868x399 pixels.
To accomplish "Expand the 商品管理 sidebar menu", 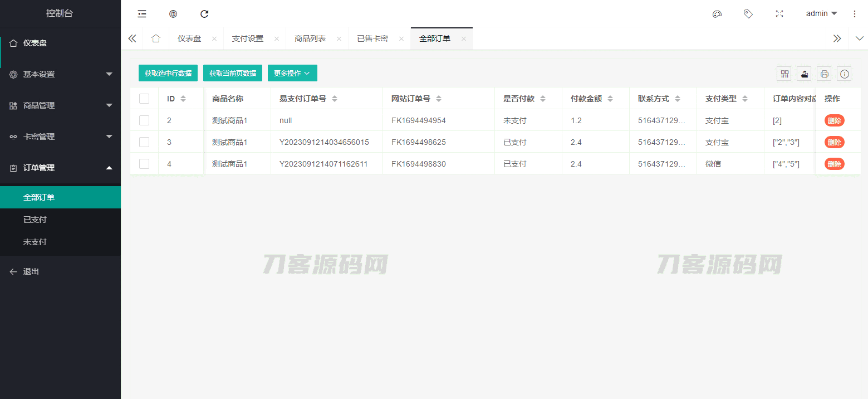I will (x=60, y=105).
